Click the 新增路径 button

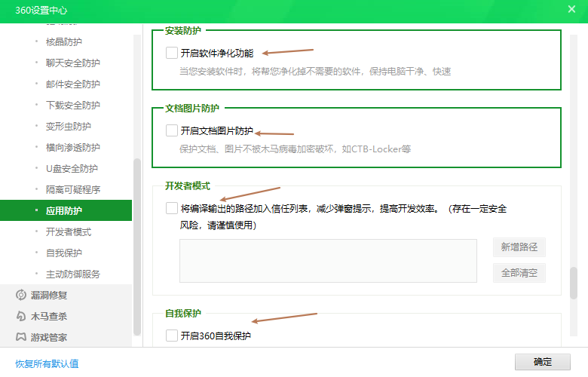519,247
